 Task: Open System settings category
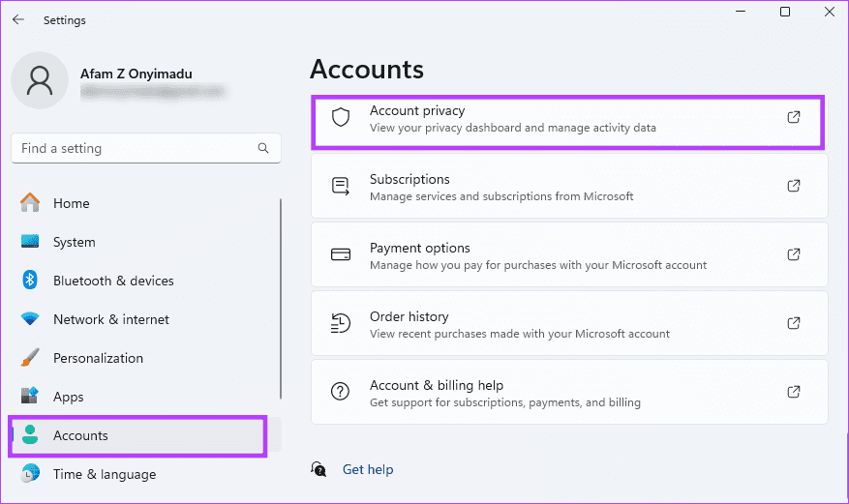tap(144, 242)
